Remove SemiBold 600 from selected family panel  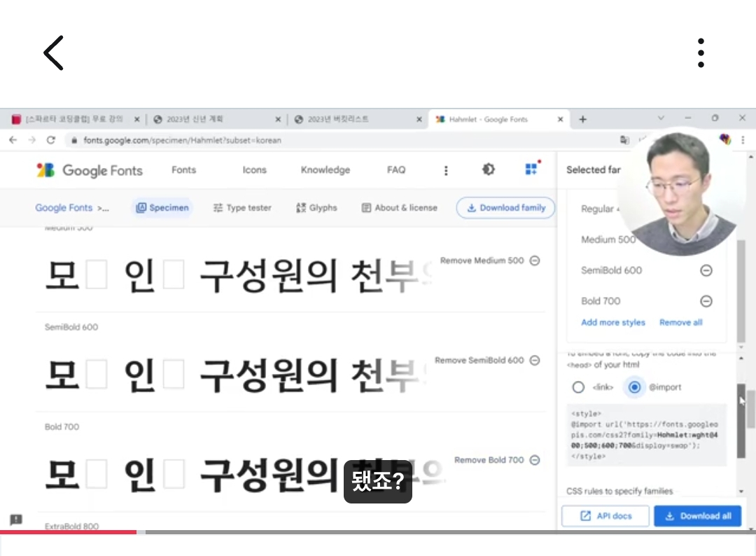coord(706,270)
